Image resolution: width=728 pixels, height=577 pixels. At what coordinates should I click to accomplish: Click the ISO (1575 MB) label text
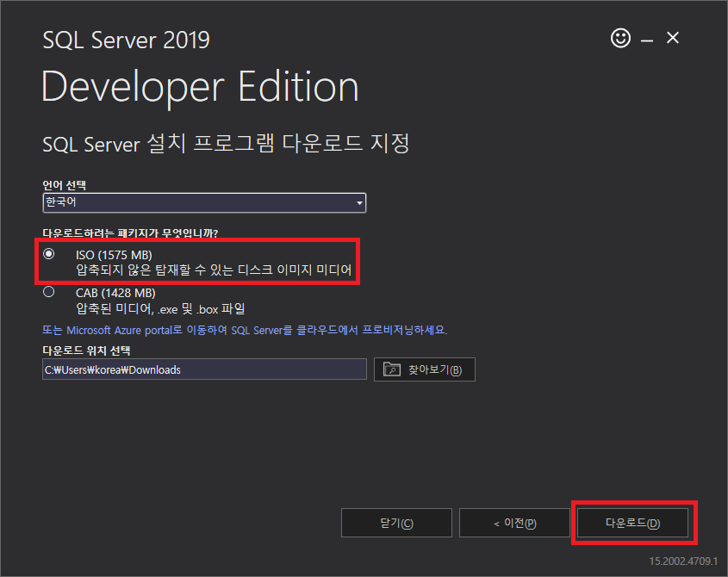click(114, 255)
